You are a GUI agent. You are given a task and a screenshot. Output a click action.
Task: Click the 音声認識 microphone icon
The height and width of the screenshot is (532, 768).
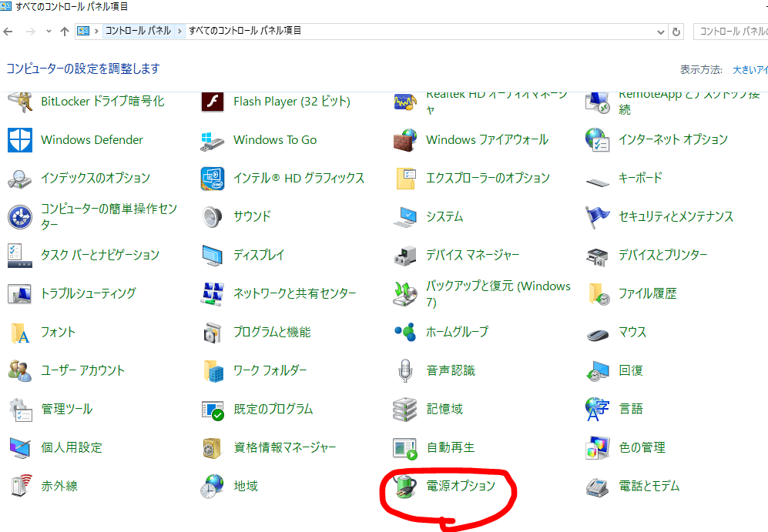pyautogui.click(x=405, y=370)
